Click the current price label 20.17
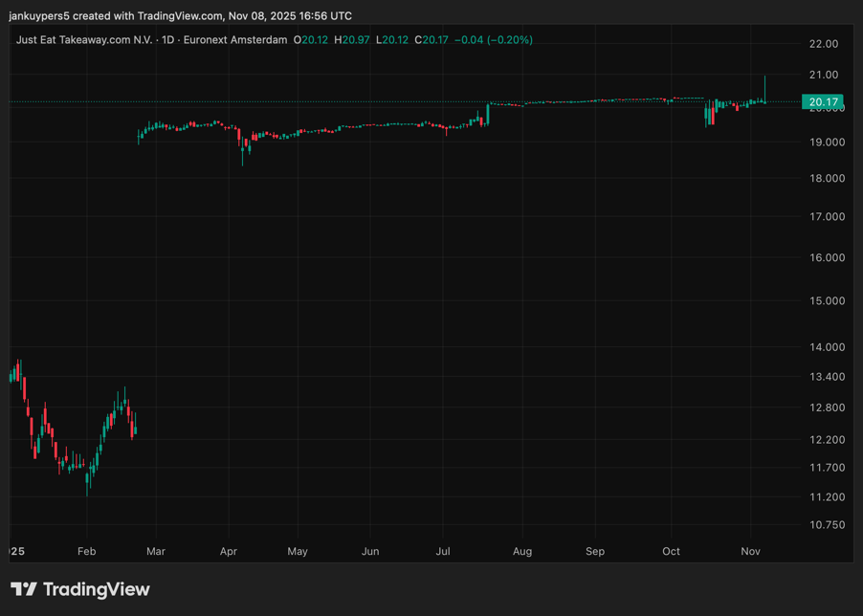 823,101
